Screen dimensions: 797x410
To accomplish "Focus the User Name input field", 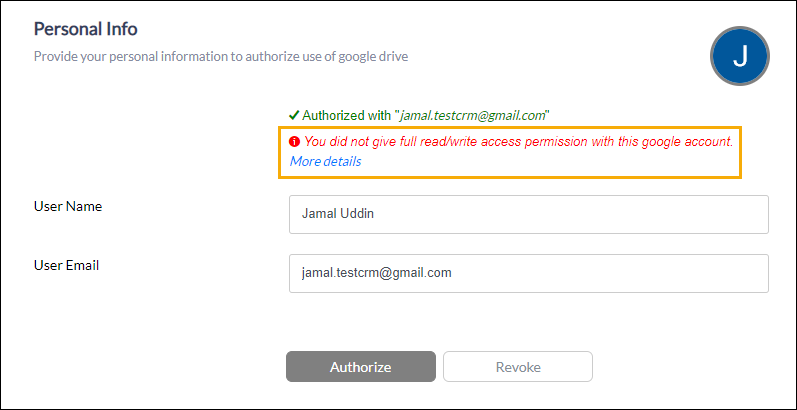I will point(529,214).
